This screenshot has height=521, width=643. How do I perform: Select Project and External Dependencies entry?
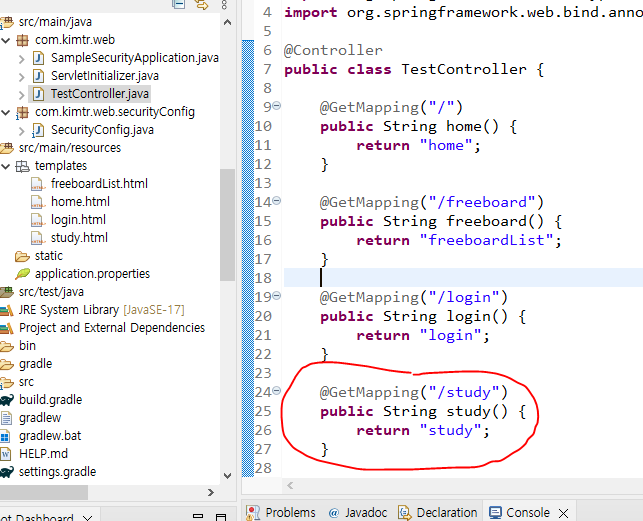coord(112,328)
